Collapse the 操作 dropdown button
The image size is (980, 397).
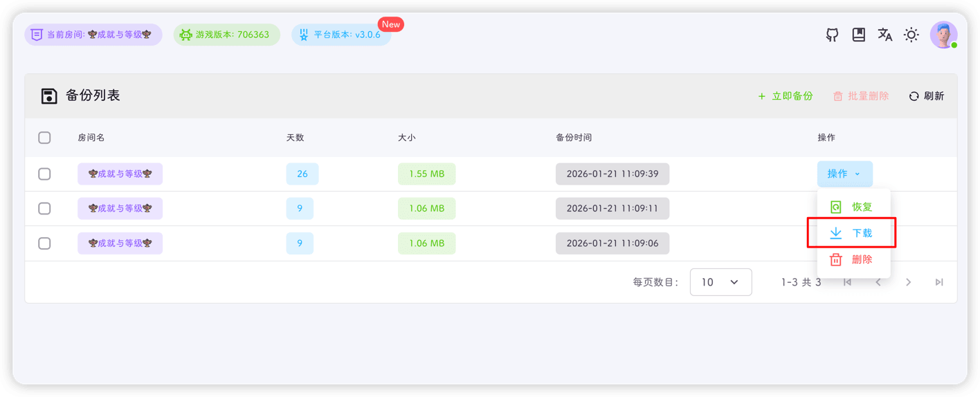coord(844,174)
